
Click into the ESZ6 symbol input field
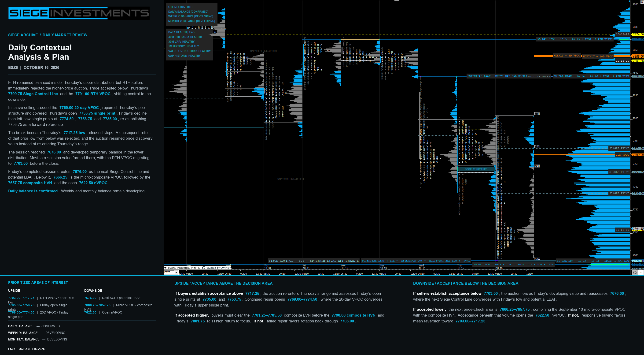coord(169,273)
